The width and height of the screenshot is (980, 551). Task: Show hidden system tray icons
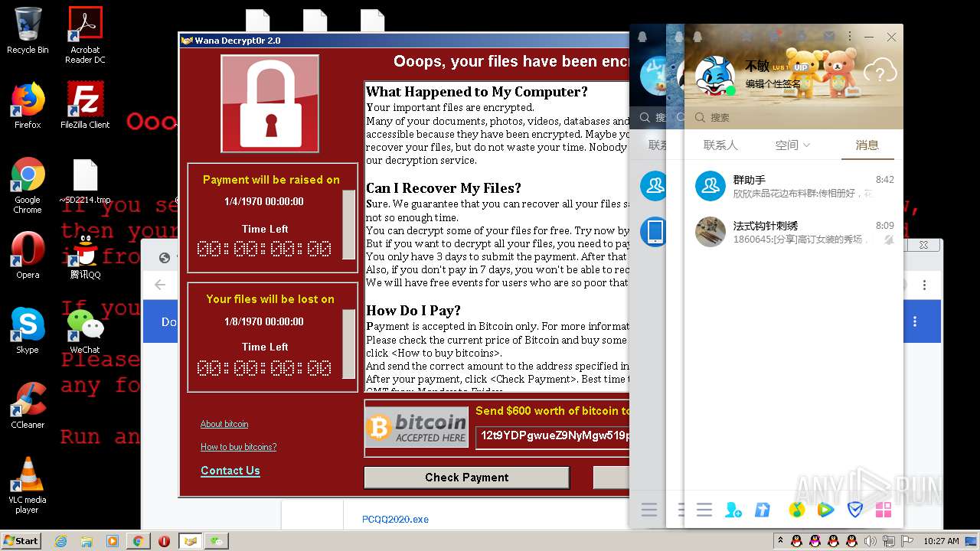click(780, 541)
